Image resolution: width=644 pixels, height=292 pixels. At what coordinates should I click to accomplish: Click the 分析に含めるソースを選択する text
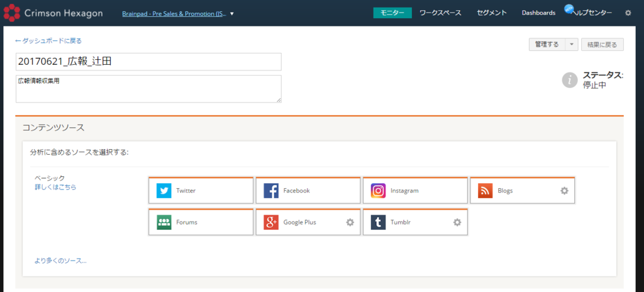pos(80,152)
